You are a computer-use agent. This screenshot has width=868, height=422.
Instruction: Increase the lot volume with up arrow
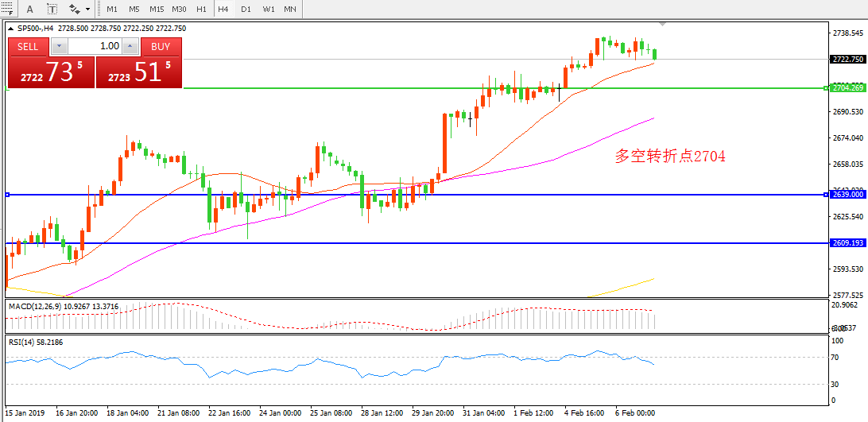click(131, 47)
